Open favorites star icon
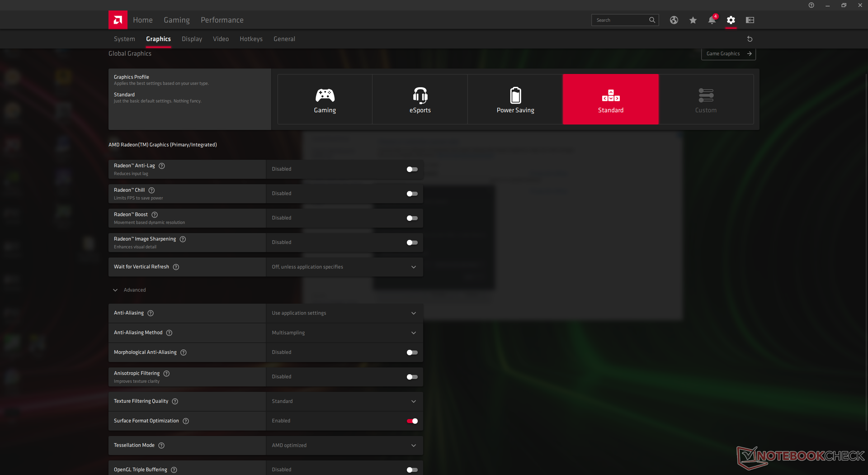 point(693,20)
